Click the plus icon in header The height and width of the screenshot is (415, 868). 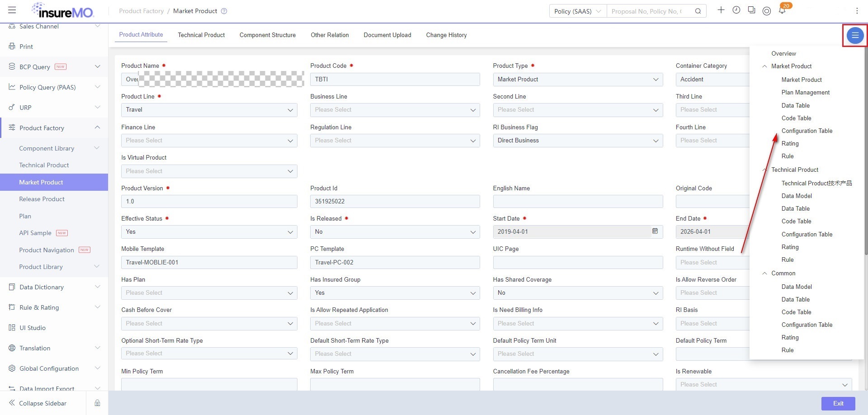pos(721,10)
